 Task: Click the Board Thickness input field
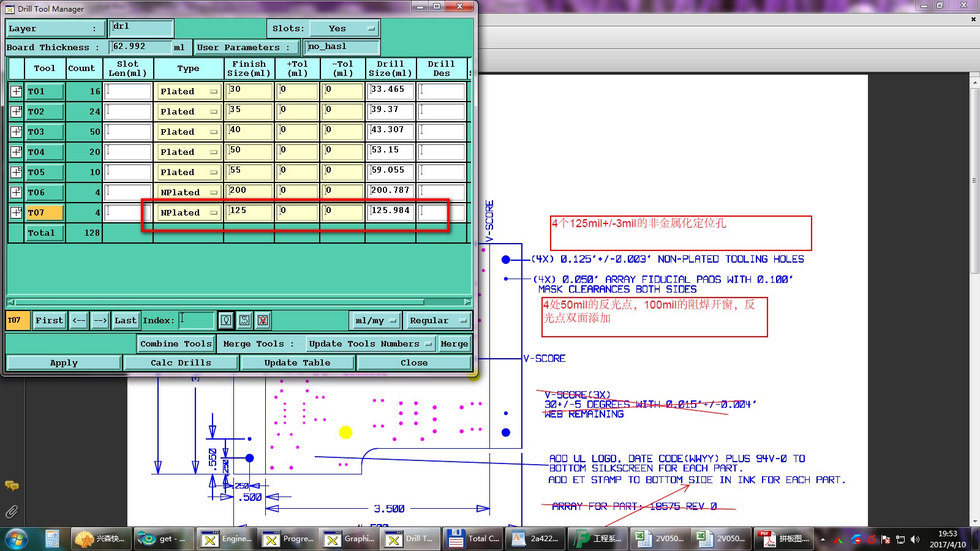click(x=141, y=47)
